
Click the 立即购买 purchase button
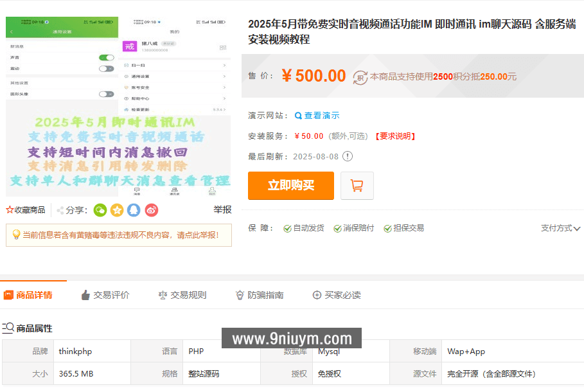tap(290, 186)
